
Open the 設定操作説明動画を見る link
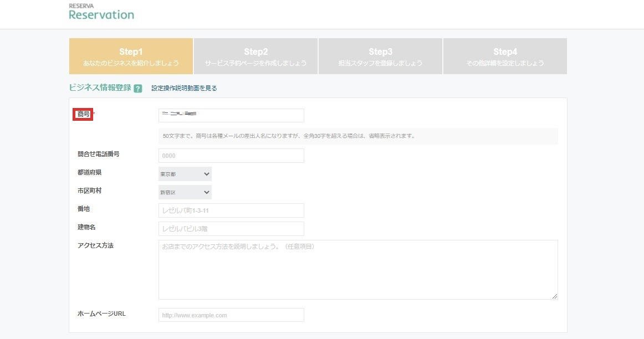tap(184, 88)
